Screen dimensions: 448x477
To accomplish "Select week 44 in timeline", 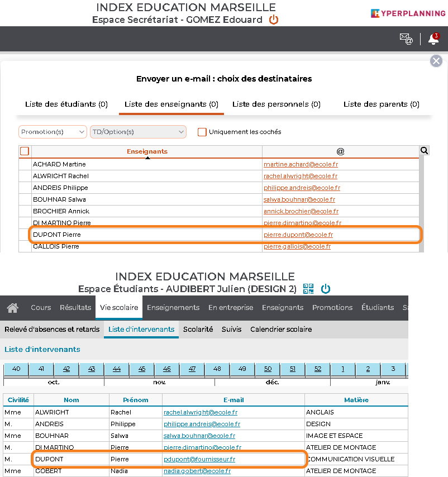I will pos(117,369).
